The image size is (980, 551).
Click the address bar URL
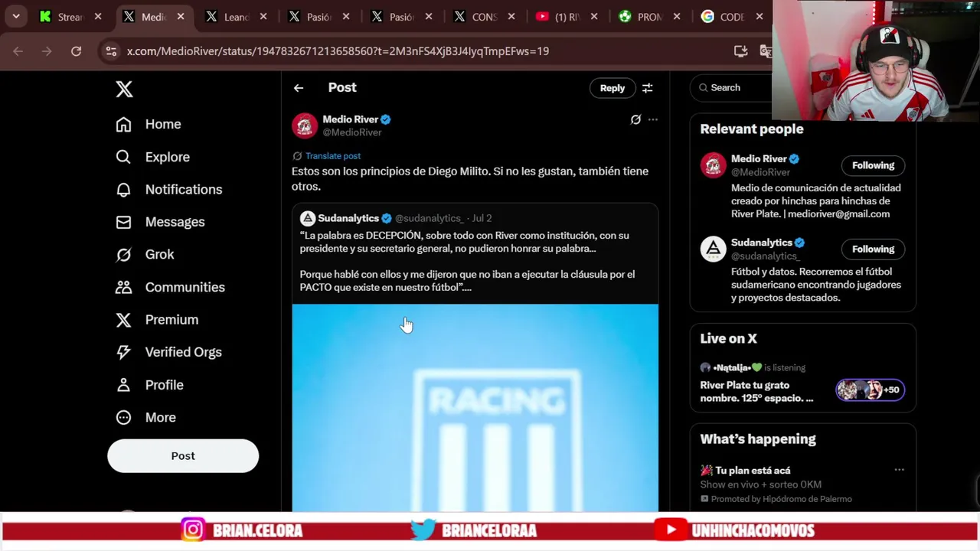click(x=338, y=51)
